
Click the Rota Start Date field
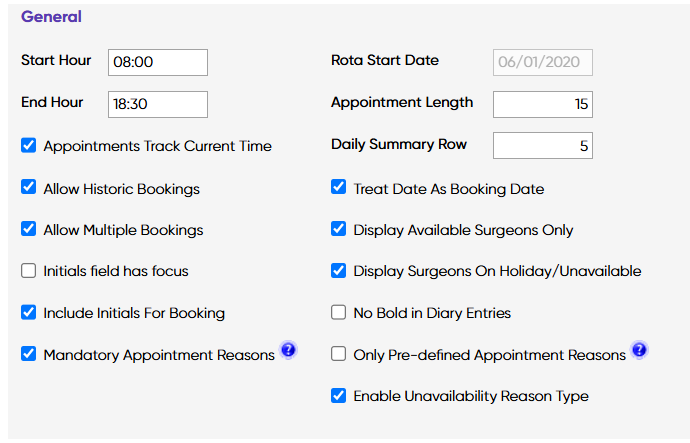tap(543, 62)
